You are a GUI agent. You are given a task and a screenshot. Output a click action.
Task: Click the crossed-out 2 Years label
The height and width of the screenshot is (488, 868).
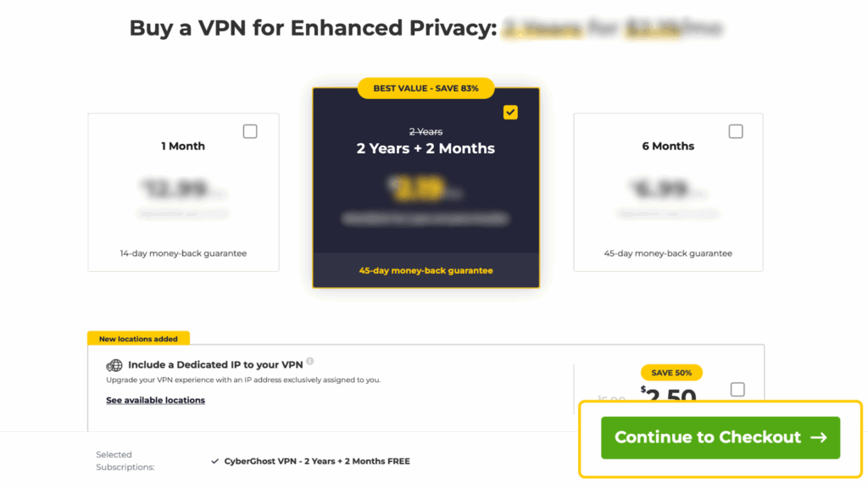(x=426, y=131)
